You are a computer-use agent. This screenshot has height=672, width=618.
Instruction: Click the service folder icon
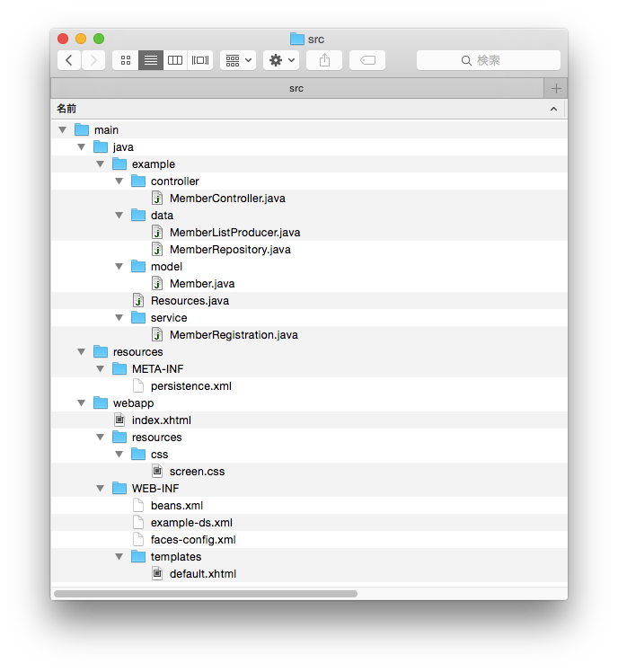click(138, 317)
